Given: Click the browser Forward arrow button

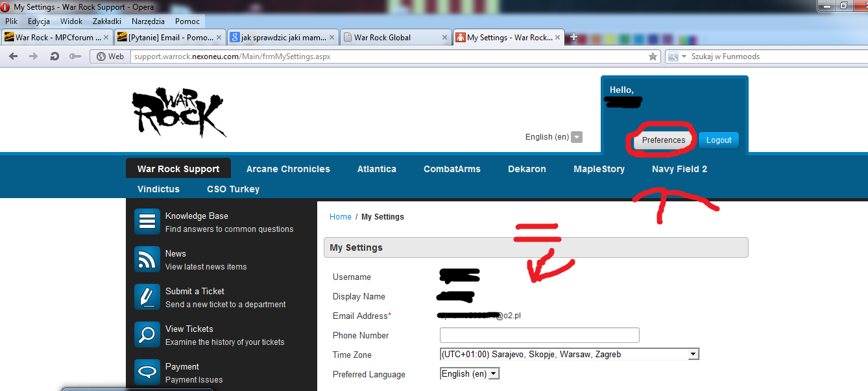Looking at the screenshot, I should coord(34,57).
